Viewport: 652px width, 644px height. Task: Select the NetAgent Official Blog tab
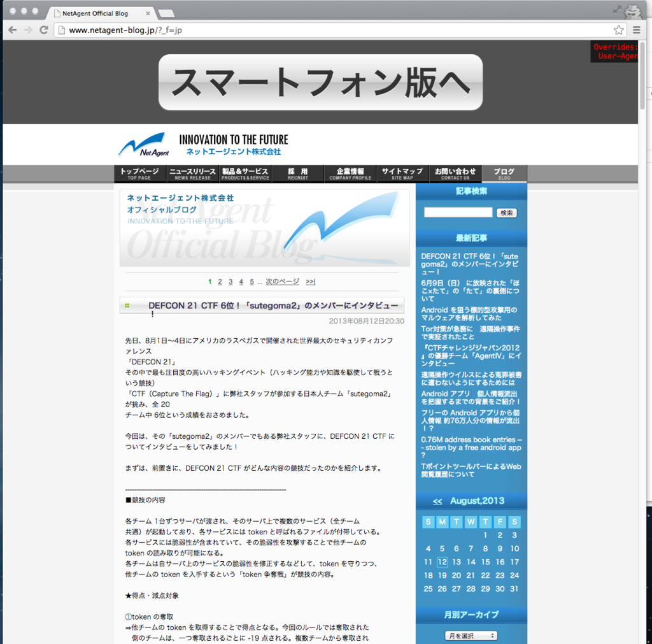tap(99, 13)
